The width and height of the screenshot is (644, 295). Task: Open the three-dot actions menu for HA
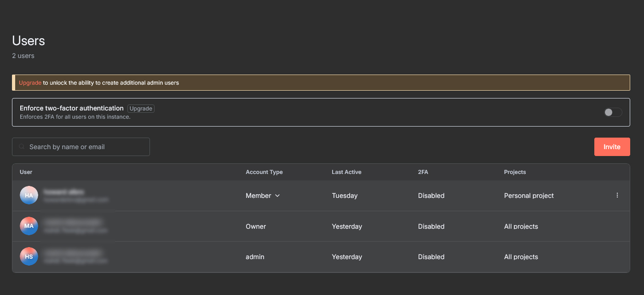point(617,196)
